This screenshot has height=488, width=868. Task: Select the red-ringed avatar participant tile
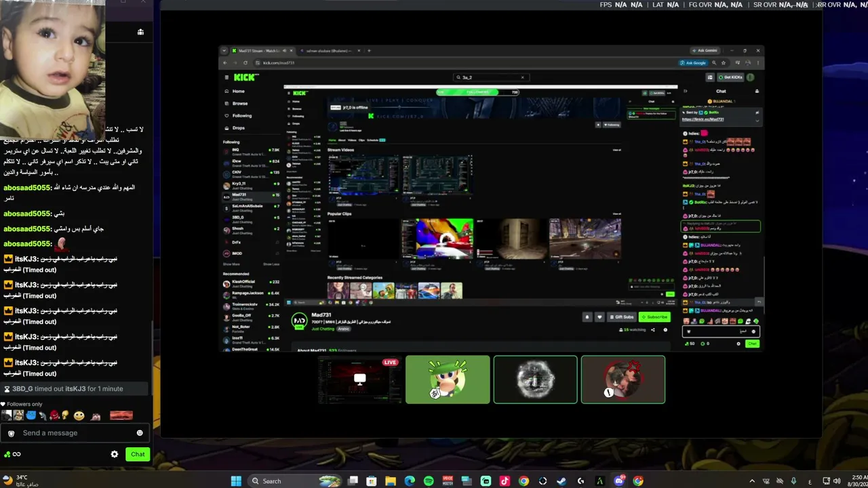623,380
